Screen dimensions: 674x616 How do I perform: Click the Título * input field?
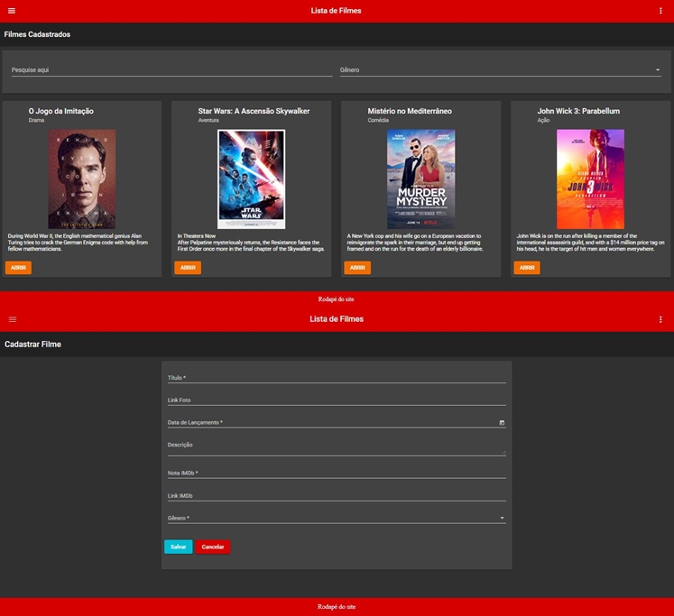pos(337,378)
